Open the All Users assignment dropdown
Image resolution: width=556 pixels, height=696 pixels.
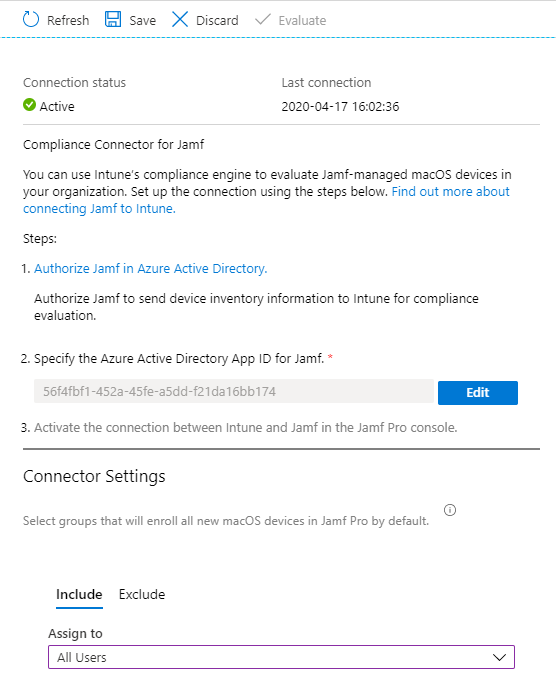click(x=281, y=657)
